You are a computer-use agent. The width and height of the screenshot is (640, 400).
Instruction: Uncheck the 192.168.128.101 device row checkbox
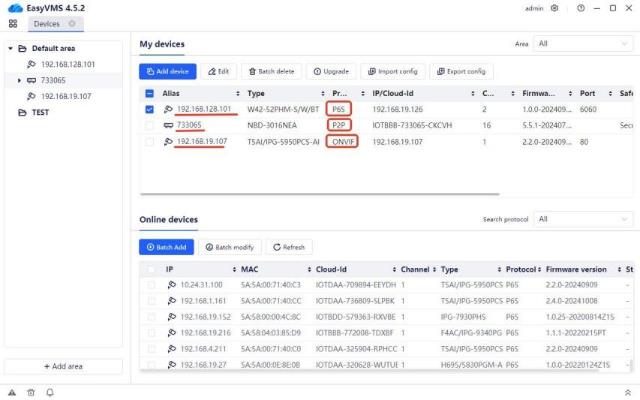[149, 109]
